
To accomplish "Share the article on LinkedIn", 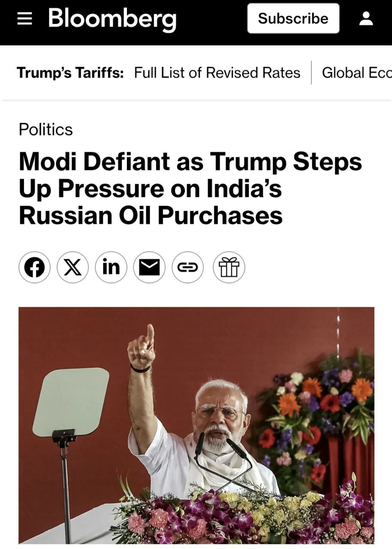I will pyautogui.click(x=111, y=267).
